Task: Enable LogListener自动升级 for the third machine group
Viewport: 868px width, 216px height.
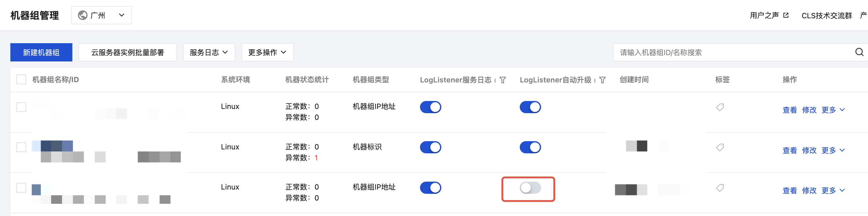Action: (x=530, y=188)
